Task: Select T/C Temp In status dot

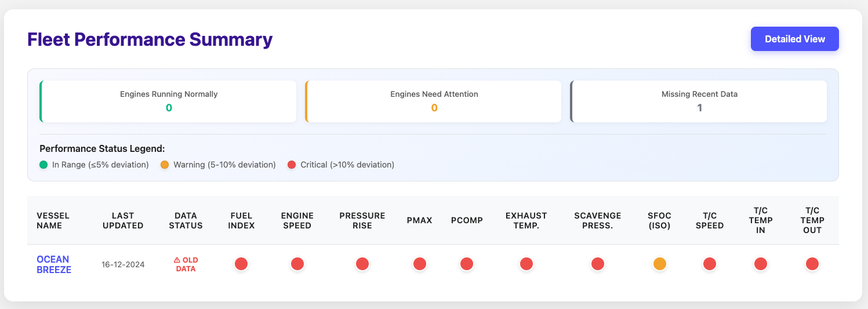Action: 761,264
